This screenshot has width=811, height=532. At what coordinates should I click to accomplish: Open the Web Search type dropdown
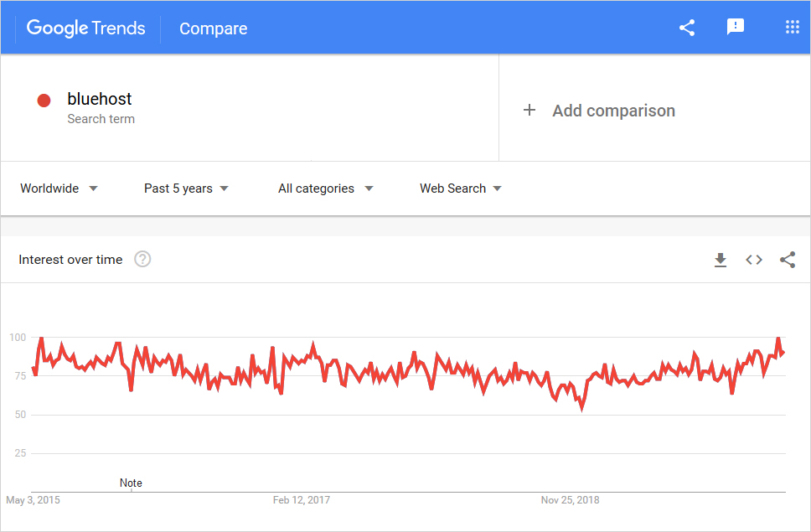coord(461,189)
